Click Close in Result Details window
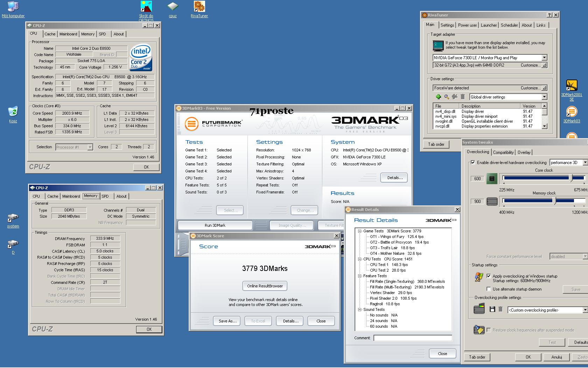Screen dimensions: 588x368 pyautogui.click(x=442, y=354)
